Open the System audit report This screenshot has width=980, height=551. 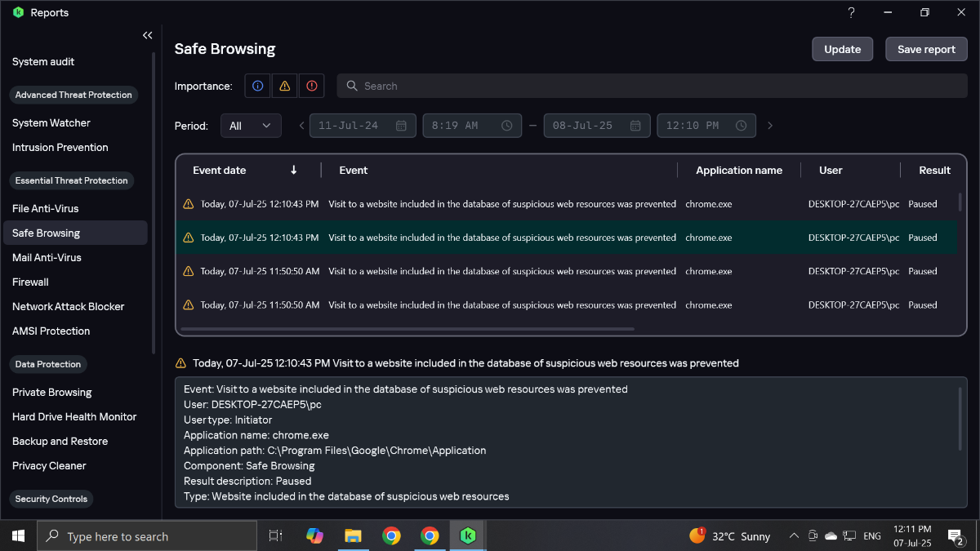point(43,61)
